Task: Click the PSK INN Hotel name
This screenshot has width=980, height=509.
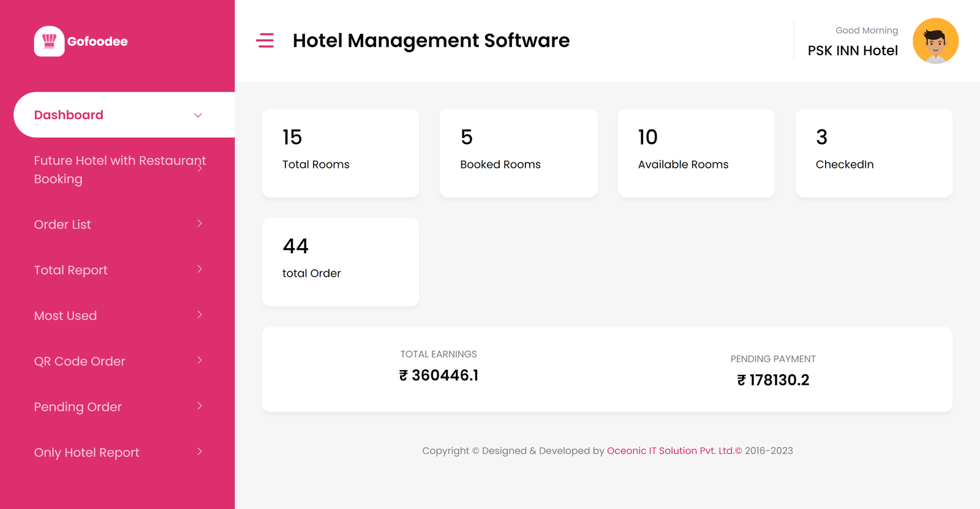Action: coord(853,51)
